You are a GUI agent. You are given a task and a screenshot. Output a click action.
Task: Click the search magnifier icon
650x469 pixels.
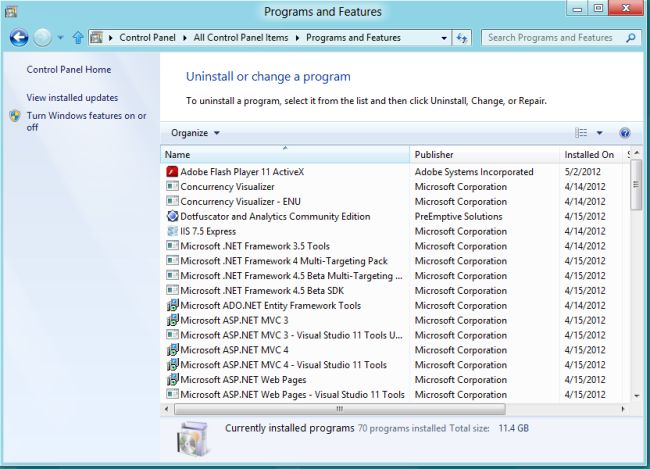pos(631,38)
